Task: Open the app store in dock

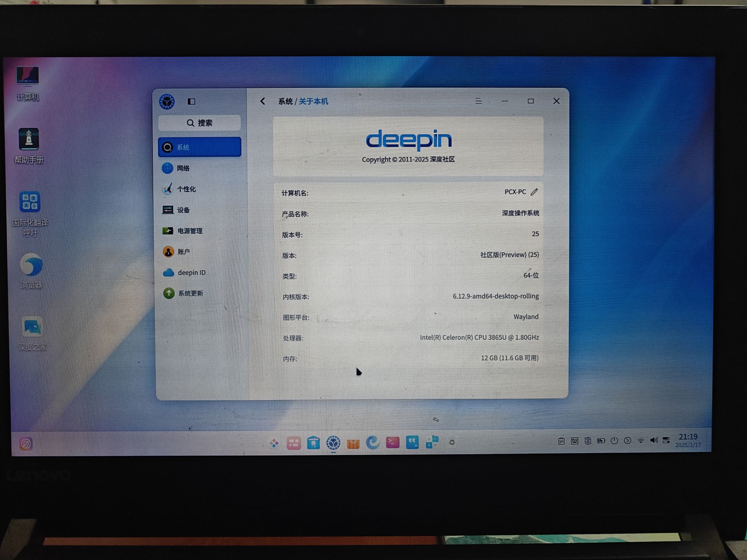Action: (313, 443)
